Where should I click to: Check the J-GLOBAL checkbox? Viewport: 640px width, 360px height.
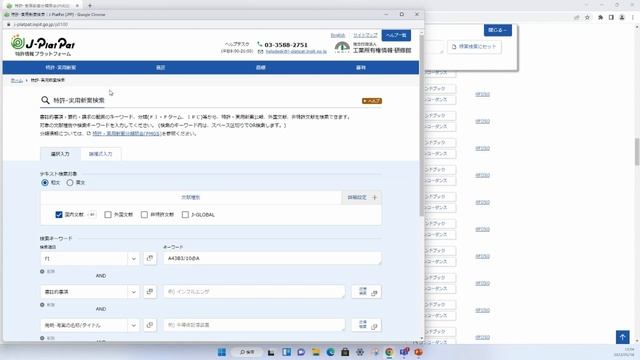[185, 215]
